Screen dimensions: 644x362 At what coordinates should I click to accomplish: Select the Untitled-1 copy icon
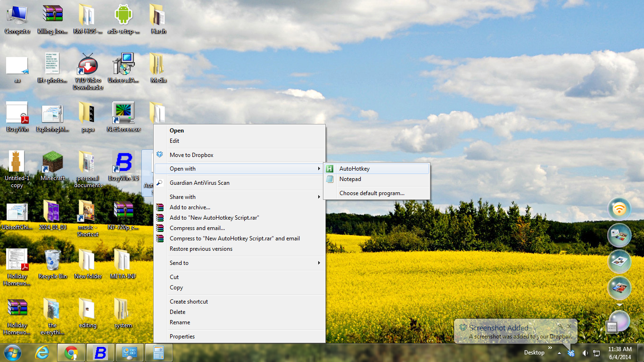tap(17, 170)
